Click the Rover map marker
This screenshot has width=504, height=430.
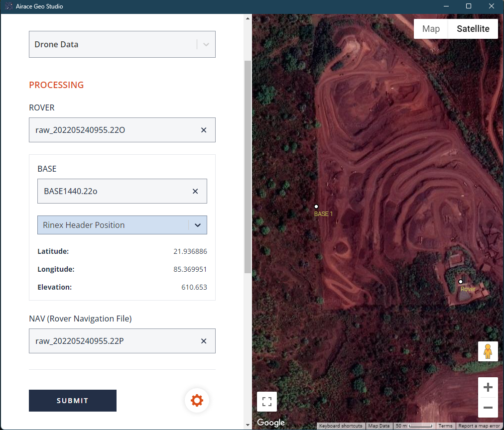click(x=461, y=282)
